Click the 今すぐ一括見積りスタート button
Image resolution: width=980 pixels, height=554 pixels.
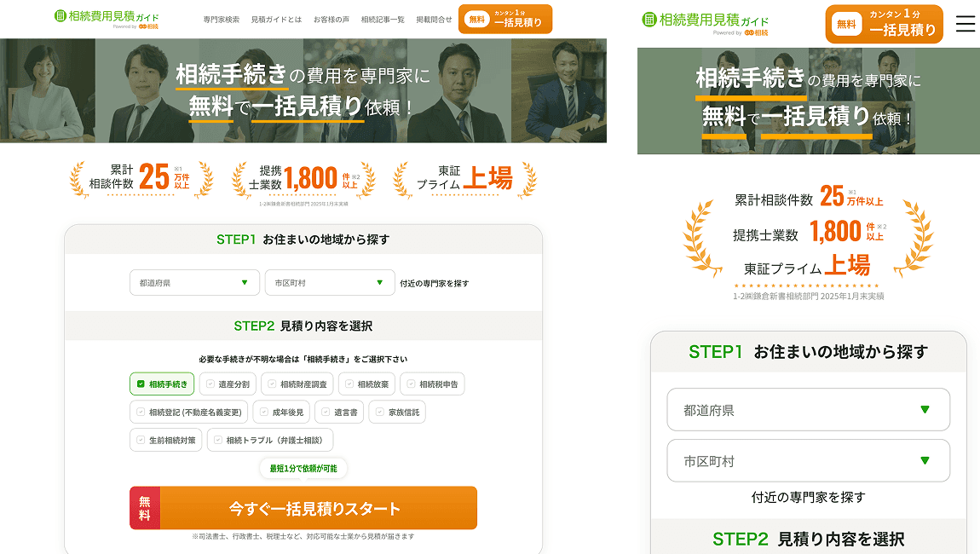click(315, 507)
